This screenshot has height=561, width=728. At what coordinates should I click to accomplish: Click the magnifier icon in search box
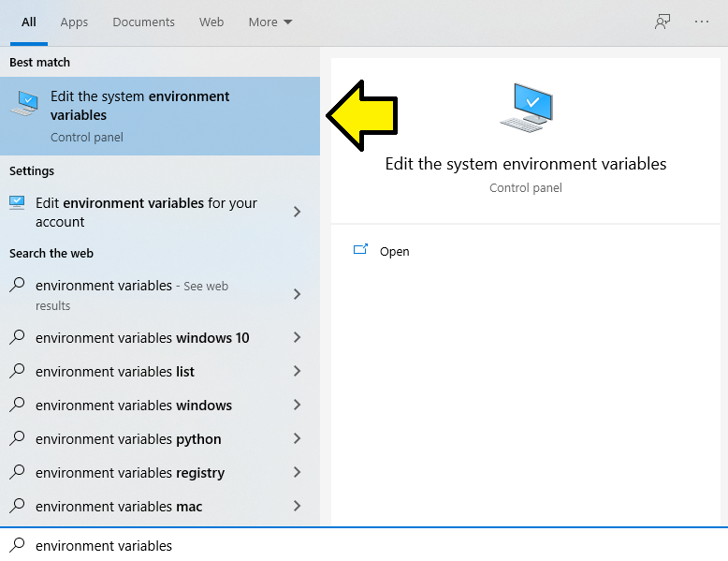click(17, 545)
